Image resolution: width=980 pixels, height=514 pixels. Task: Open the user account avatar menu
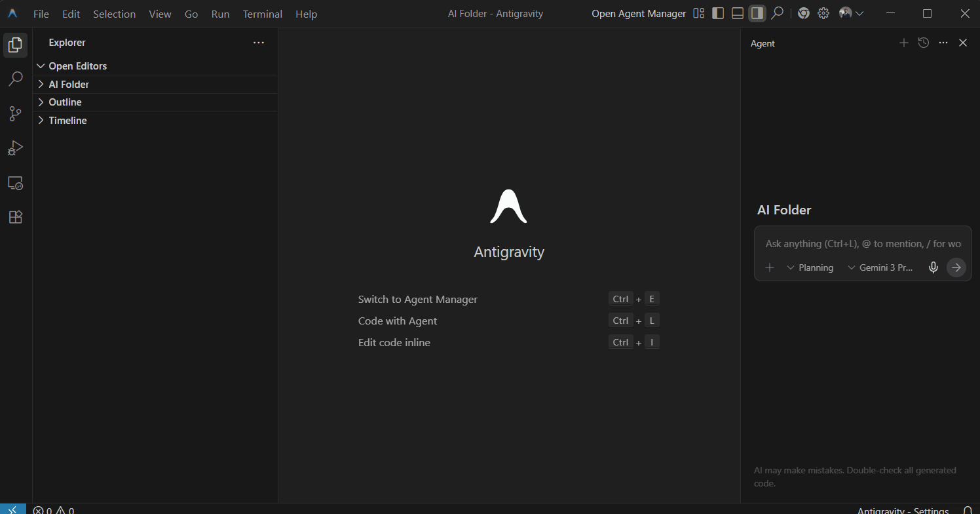tap(851, 13)
